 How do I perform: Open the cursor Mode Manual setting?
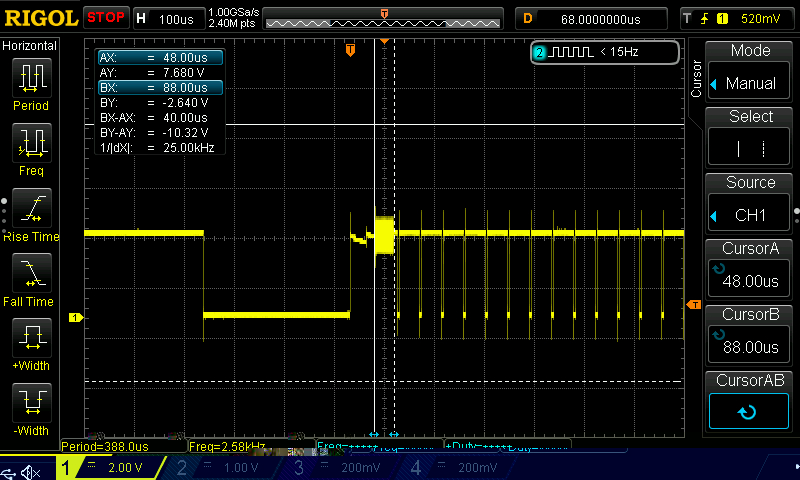(x=748, y=83)
